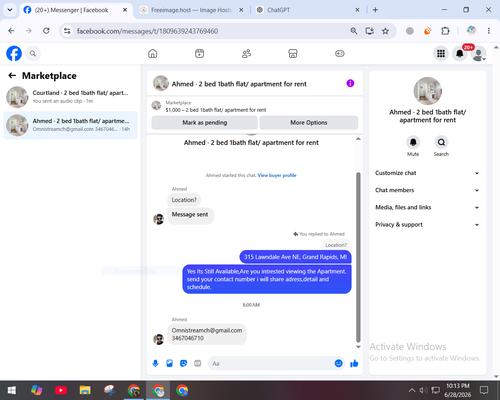Open the Chrome tab search dropdown arrow
Screen dimensions: 500x400
point(10,10)
